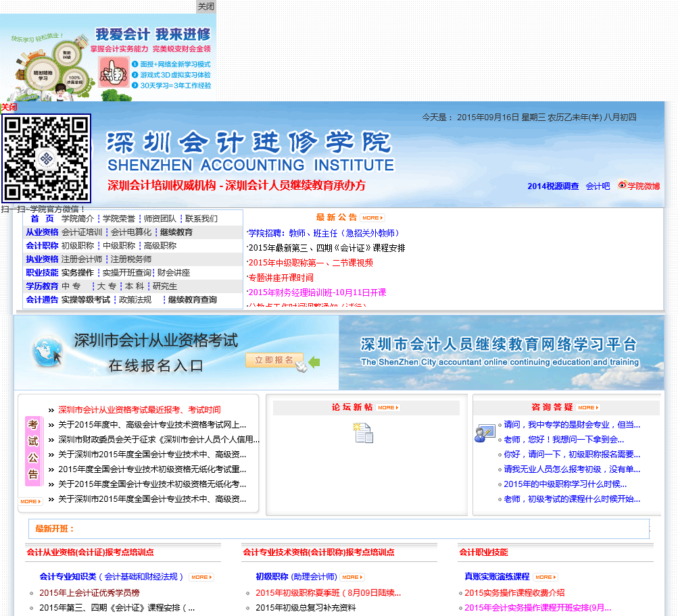Open 会计电算化 menu link
This screenshot has width=678, height=616.
(131, 232)
